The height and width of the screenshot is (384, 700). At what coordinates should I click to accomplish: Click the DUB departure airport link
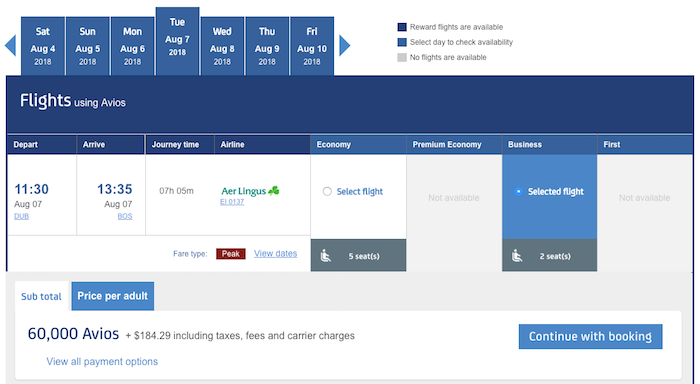coord(21,216)
